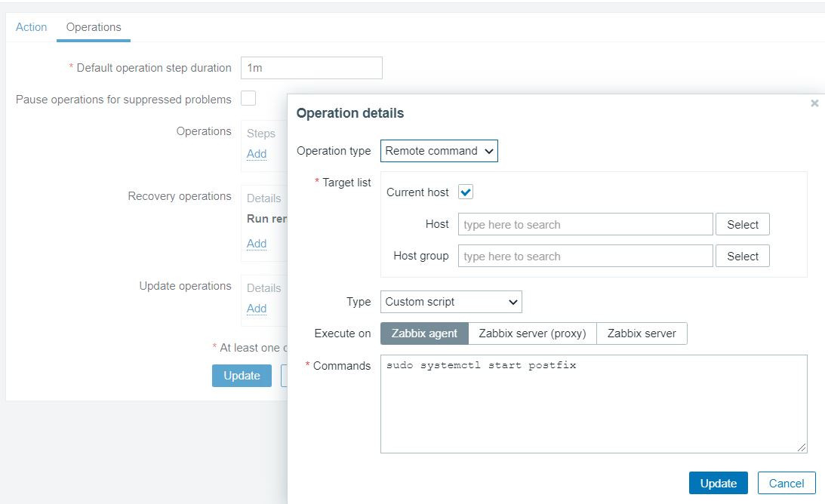This screenshot has height=504, width=825.
Task: Pick Zabbix server as execution target
Action: click(642, 333)
